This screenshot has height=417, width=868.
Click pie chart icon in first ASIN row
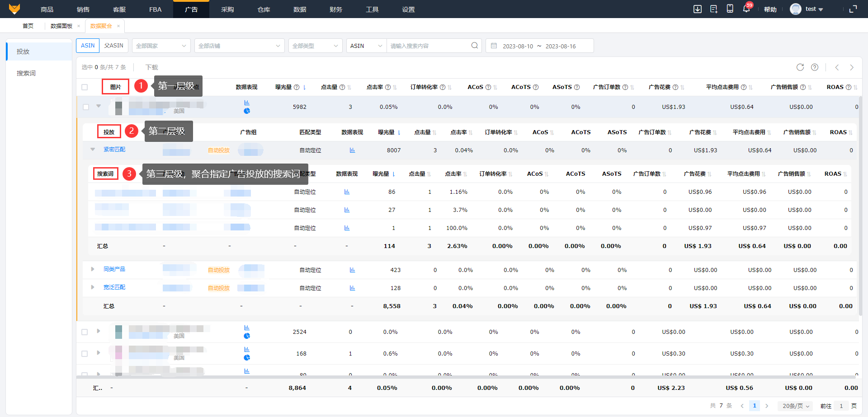(x=247, y=111)
